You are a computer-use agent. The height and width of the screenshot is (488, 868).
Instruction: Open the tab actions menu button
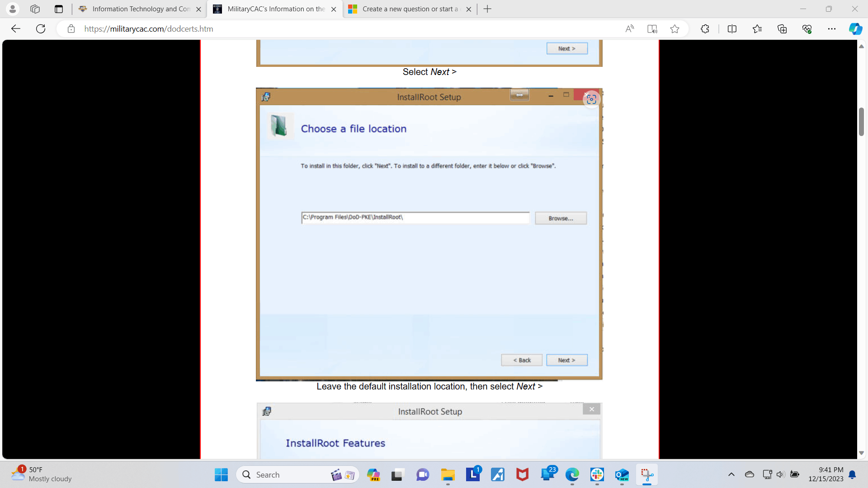(59, 9)
